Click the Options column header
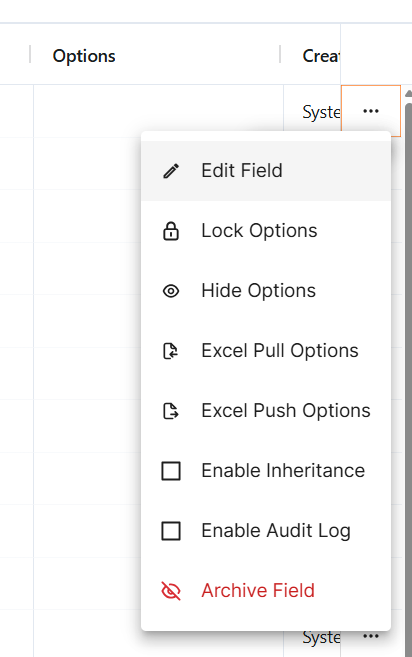The width and height of the screenshot is (412, 657). (84, 56)
